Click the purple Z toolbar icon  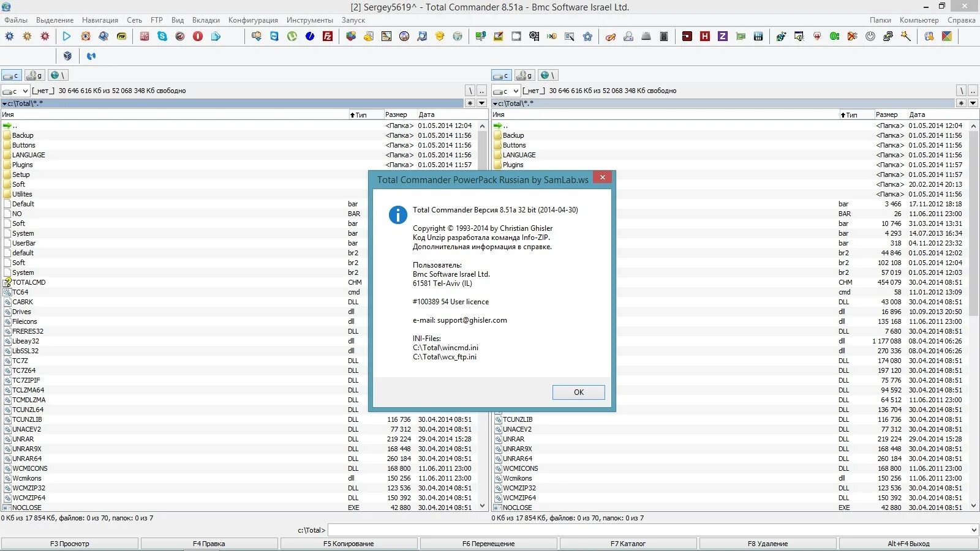click(723, 37)
